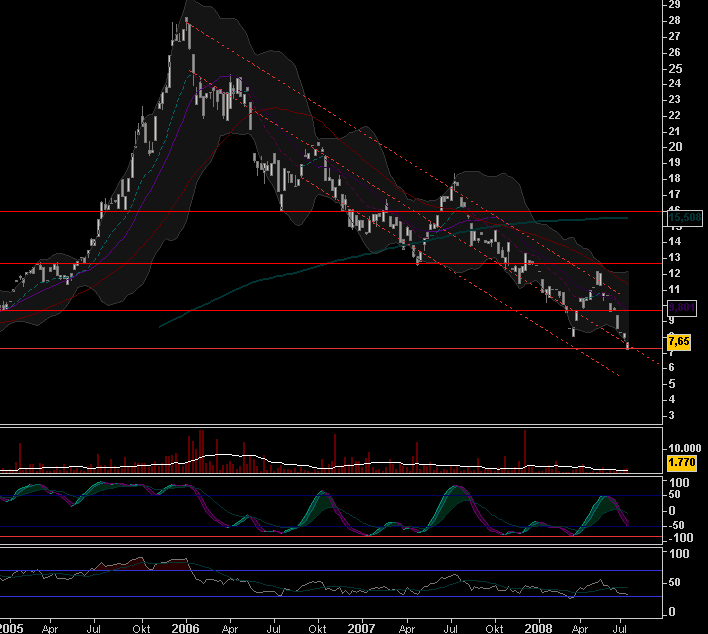Click the 100 level on oscillator scale
708x634 pixels.
tap(680, 483)
